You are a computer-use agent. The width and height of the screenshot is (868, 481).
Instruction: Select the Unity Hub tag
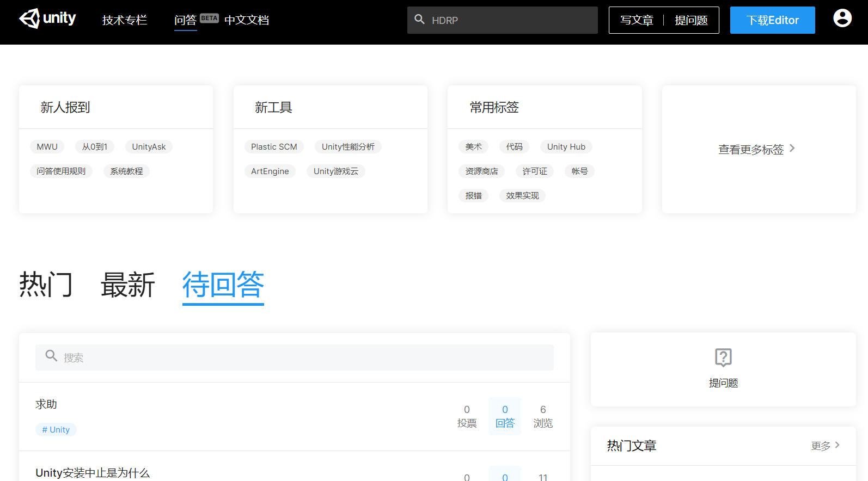[x=566, y=147]
